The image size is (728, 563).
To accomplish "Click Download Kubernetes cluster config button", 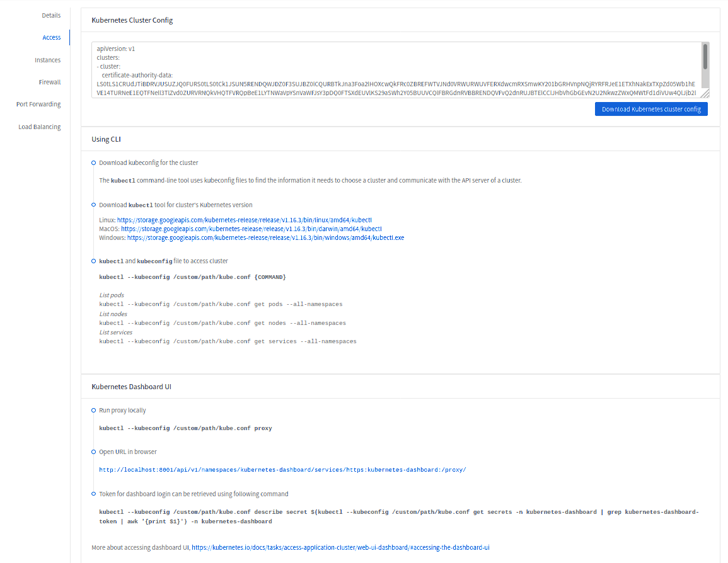I will pyautogui.click(x=651, y=108).
